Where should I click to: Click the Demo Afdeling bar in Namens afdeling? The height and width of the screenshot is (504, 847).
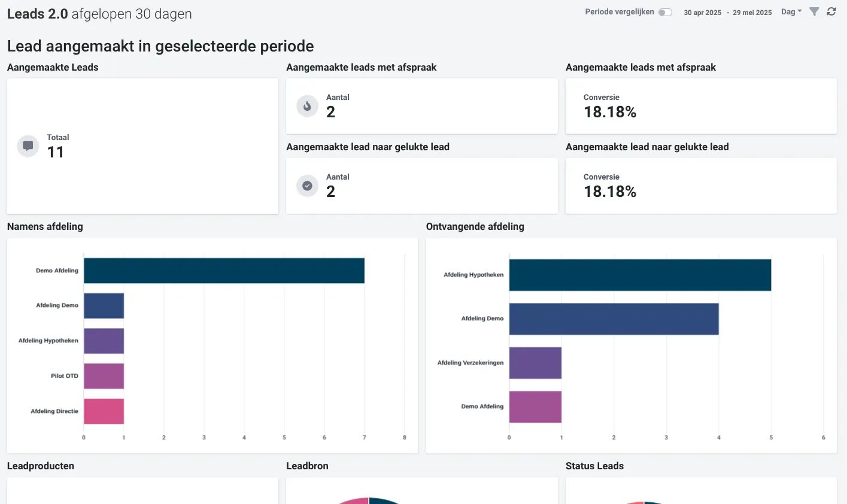point(224,271)
